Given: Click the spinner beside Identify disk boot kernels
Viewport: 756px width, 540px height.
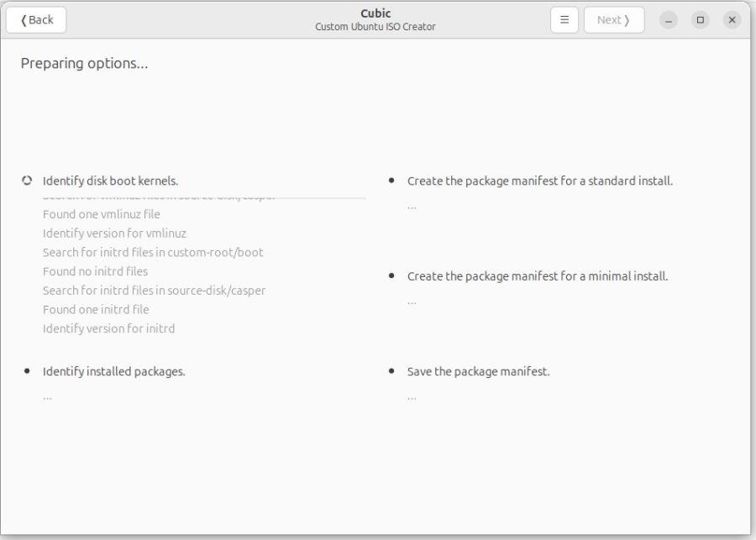Looking at the screenshot, I should [x=27, y=181].
